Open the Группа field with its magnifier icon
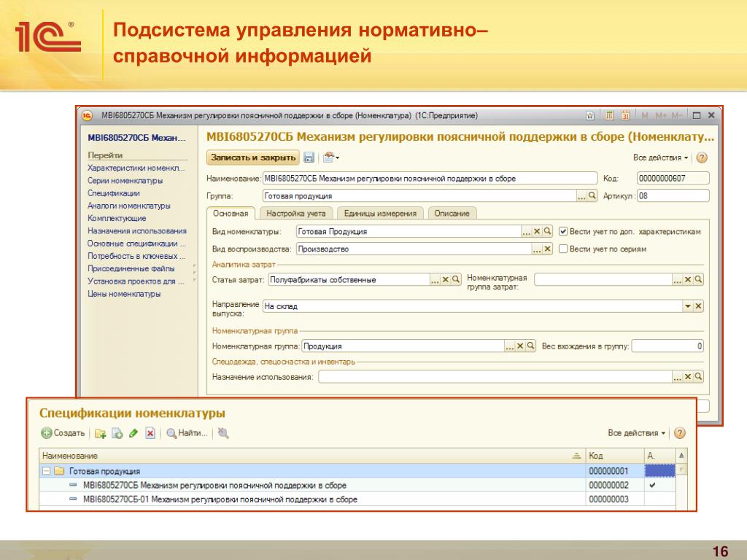 tap(592, 195)
